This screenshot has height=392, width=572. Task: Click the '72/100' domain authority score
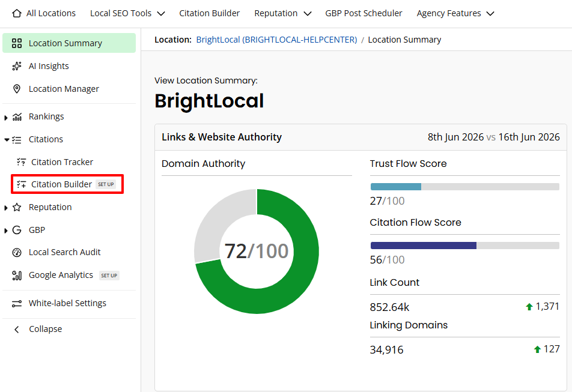pos(257,251)
